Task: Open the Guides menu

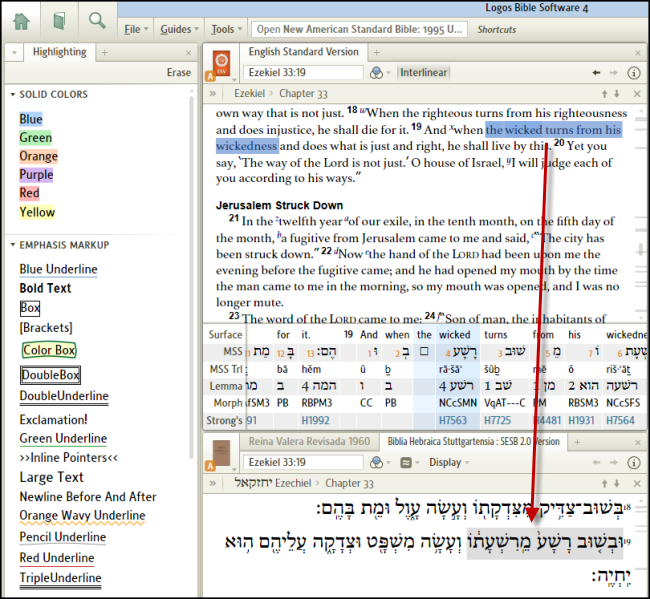Action: point(179,29)
